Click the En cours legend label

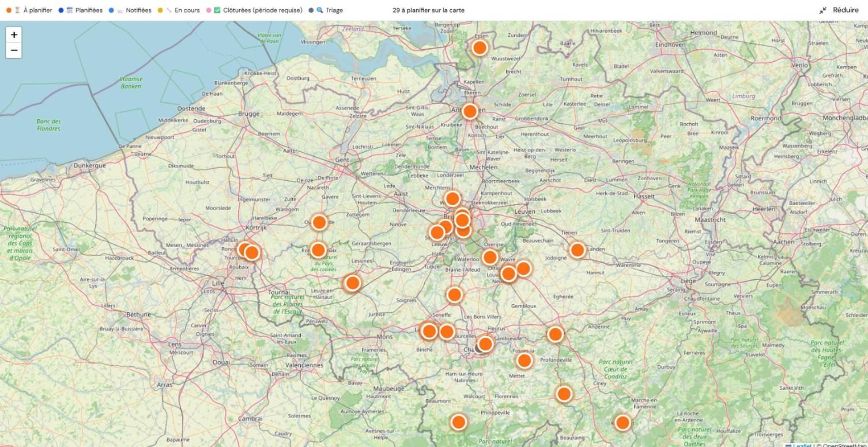187,10
